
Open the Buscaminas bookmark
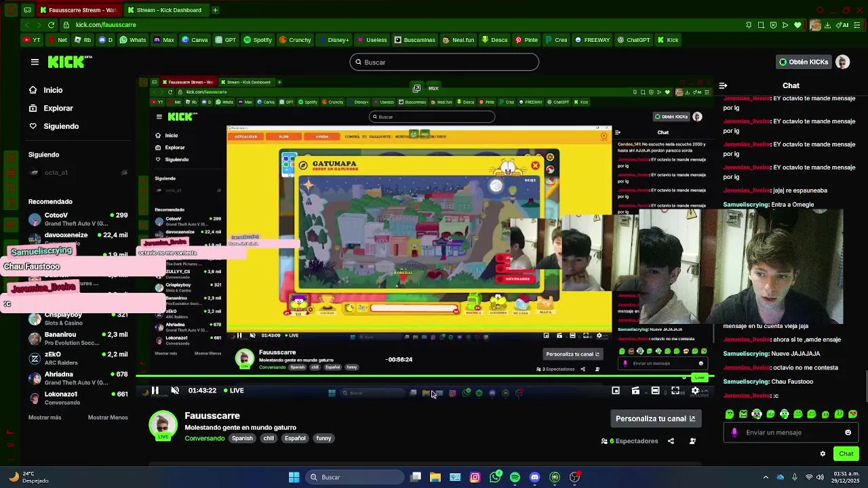point(414,40)
